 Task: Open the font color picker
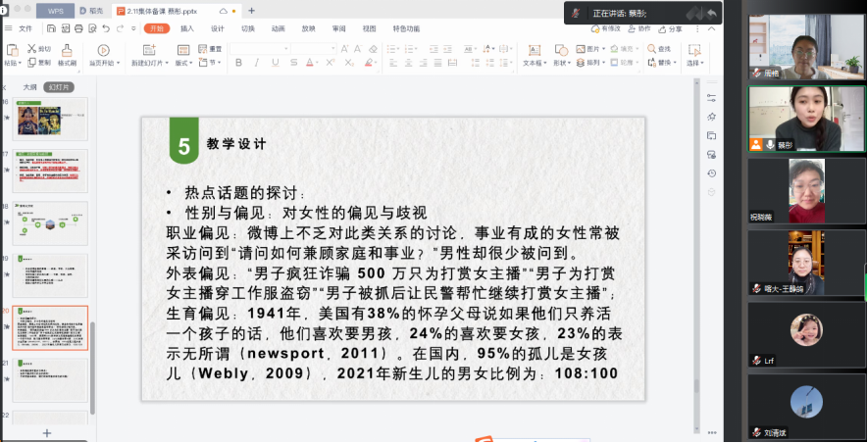(x=317, y=63)
